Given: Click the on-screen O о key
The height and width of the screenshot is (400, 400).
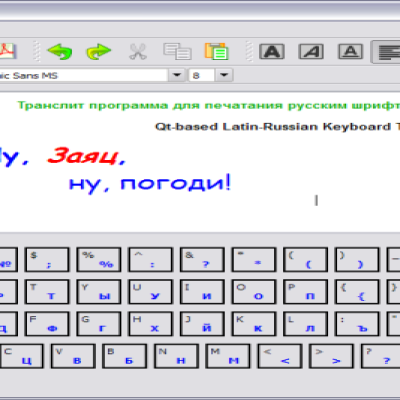Looking at the screenshot, I should point(254,292).
